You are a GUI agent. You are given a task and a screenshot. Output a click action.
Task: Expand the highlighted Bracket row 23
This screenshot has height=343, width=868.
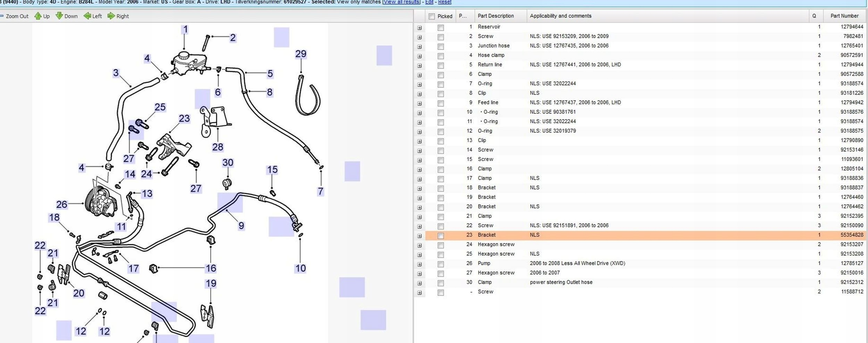point(419,236)
